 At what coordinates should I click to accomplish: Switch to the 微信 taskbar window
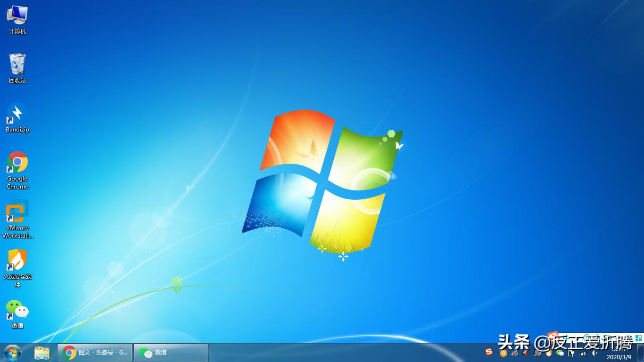click(171, 352)
